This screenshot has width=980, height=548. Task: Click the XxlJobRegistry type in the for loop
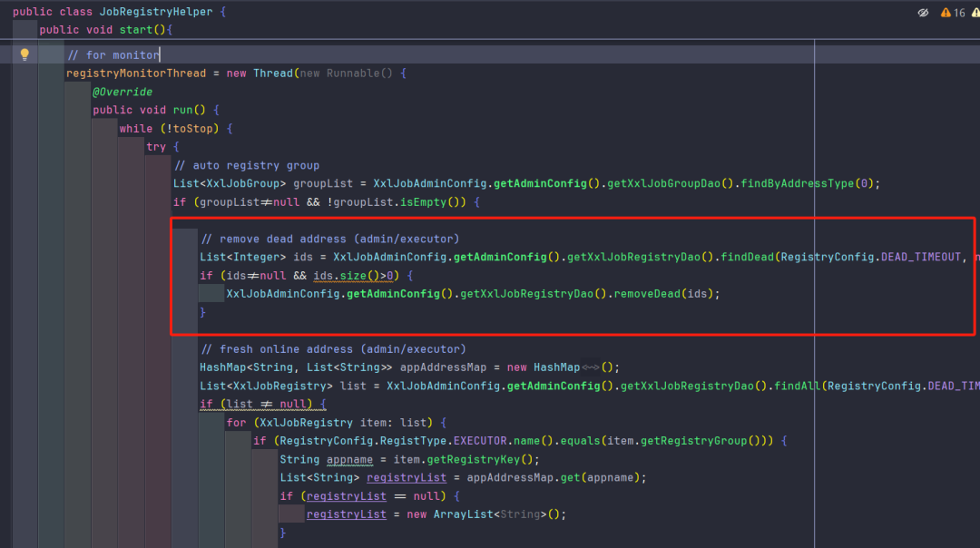[x=307, y=423]
